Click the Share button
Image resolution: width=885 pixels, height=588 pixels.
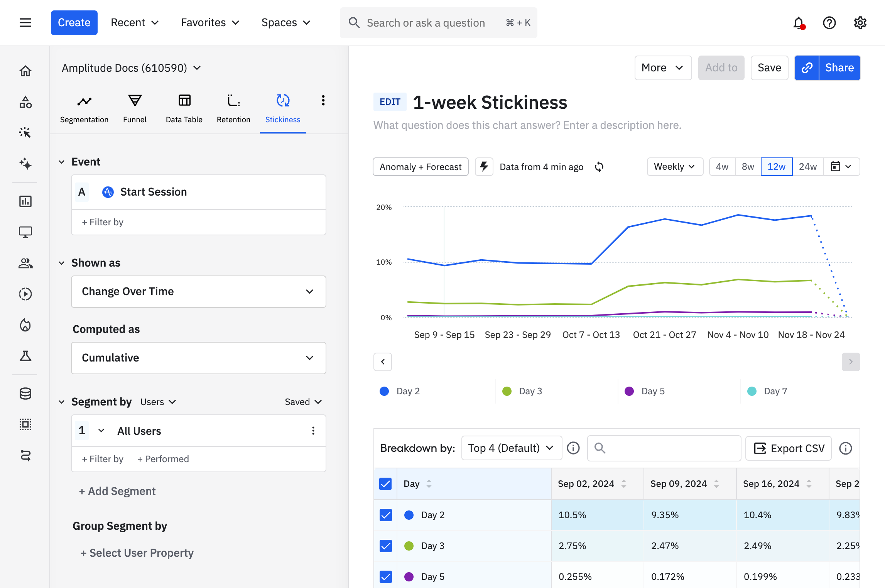[839, 68]
